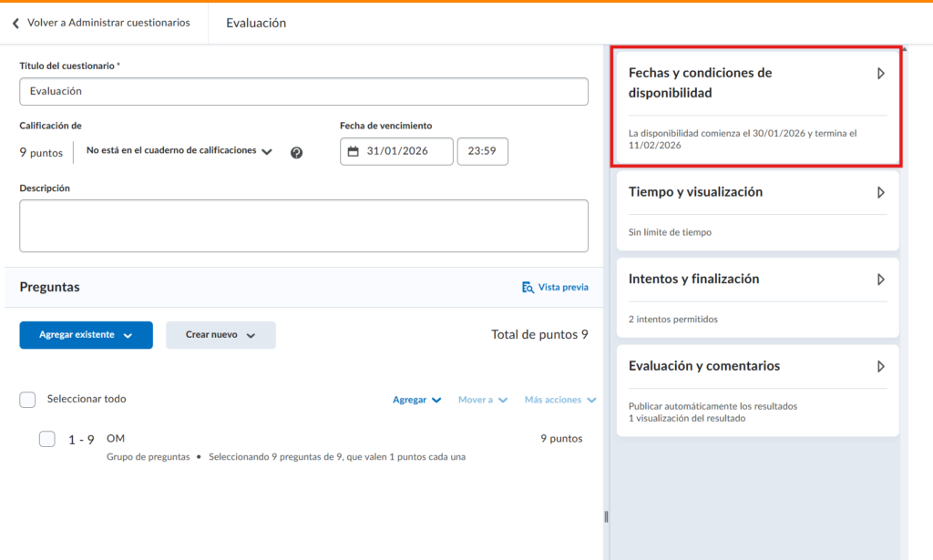Expand Fechas y condiciones de disponibilidad arrow

pos(880,74)
